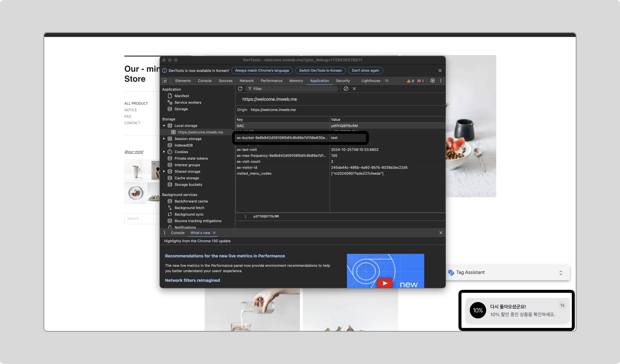Open DevTools settings gear

pyautogui.click(x=433, y=81)
